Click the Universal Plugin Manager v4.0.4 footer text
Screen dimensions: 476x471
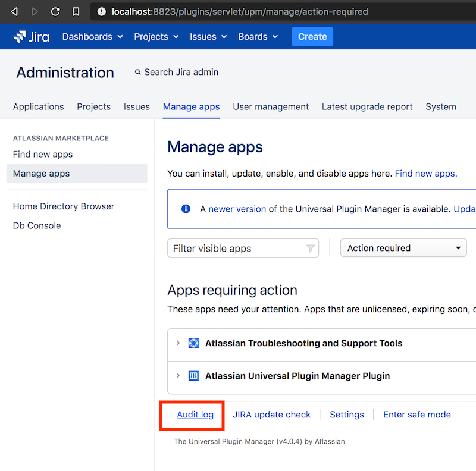(x=259, y=441)
